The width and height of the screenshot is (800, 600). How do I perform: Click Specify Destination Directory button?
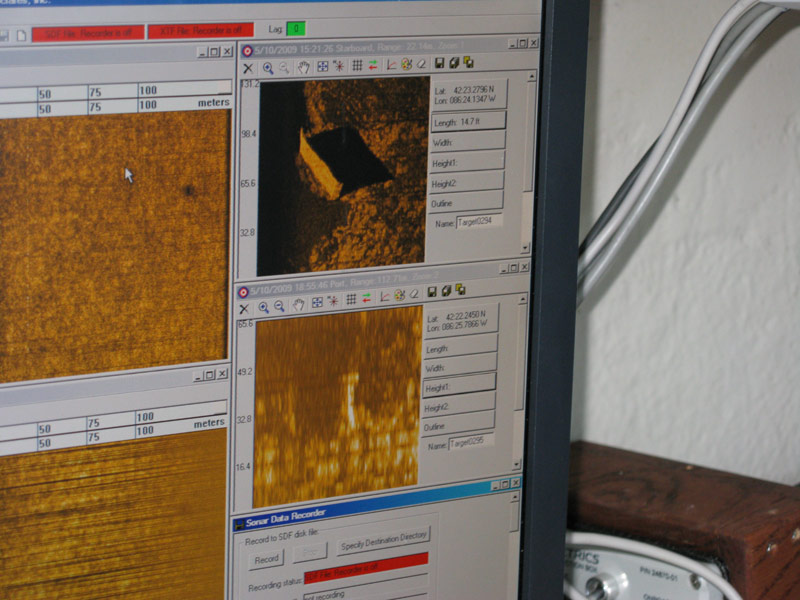point(384,541)
